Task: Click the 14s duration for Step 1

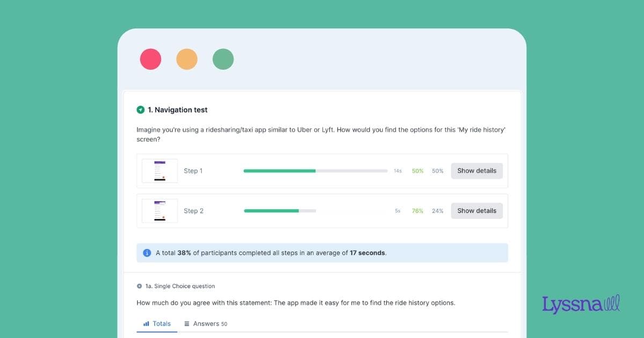Action: [398, 171]
